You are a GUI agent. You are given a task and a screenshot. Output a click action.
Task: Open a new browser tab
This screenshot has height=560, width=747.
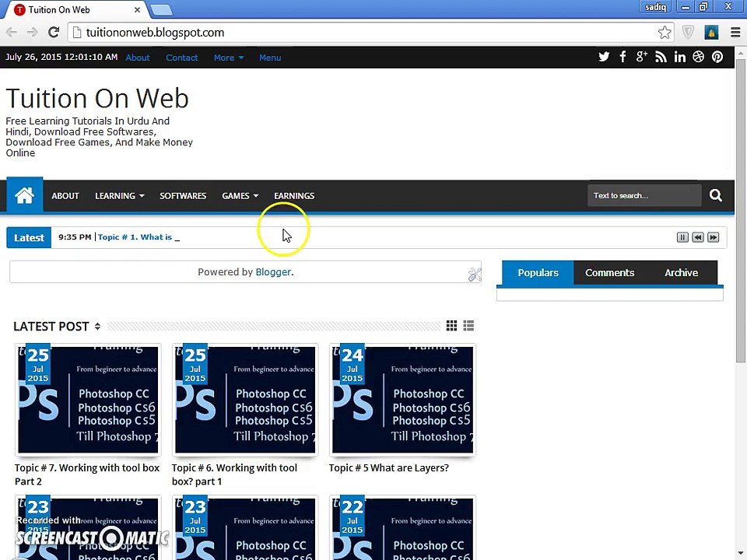(162, 9)
